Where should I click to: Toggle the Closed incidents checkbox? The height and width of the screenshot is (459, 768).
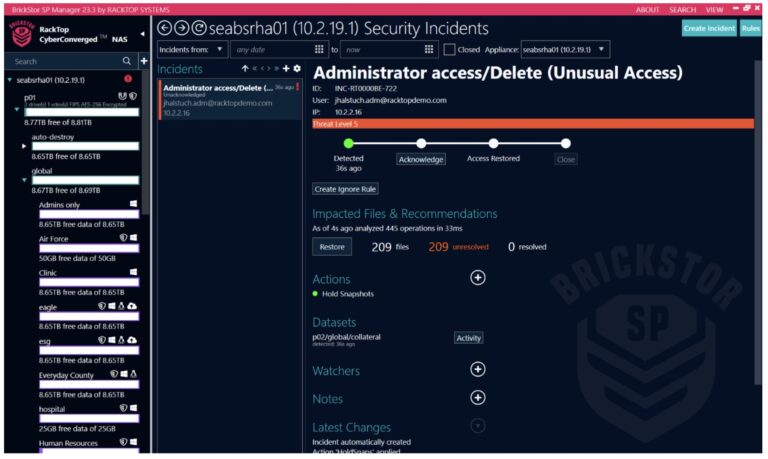[449, 49]
